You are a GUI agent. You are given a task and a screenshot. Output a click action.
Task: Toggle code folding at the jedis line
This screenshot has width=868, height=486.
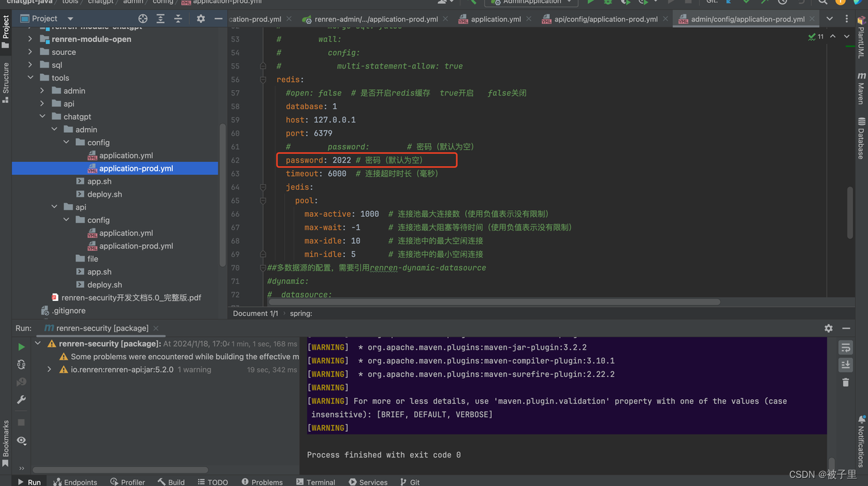click(263, 187)
